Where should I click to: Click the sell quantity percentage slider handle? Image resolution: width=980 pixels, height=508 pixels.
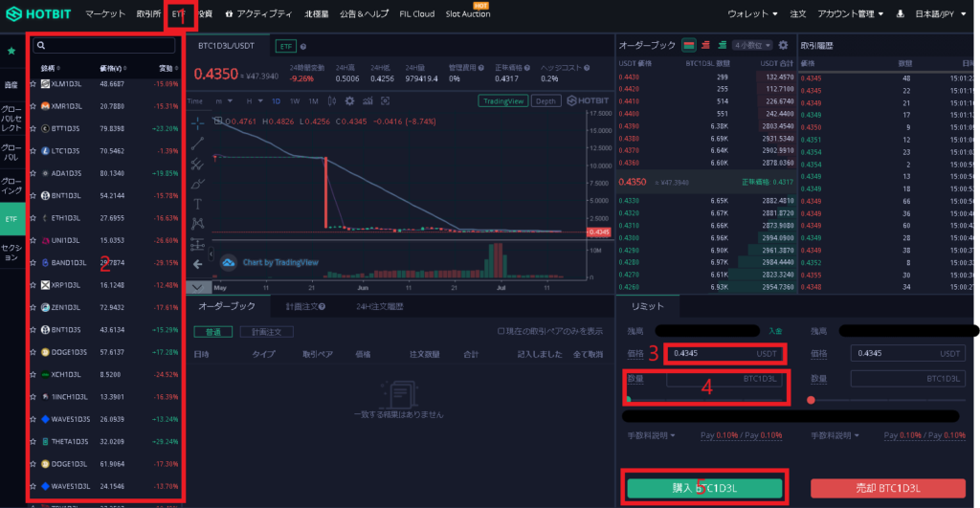812,400
